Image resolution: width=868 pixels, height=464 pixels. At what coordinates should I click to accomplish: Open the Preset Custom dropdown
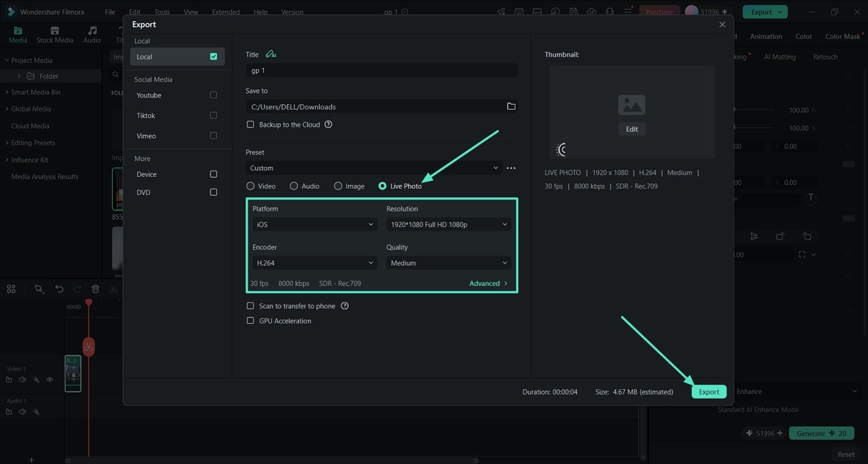coord(373,168)
